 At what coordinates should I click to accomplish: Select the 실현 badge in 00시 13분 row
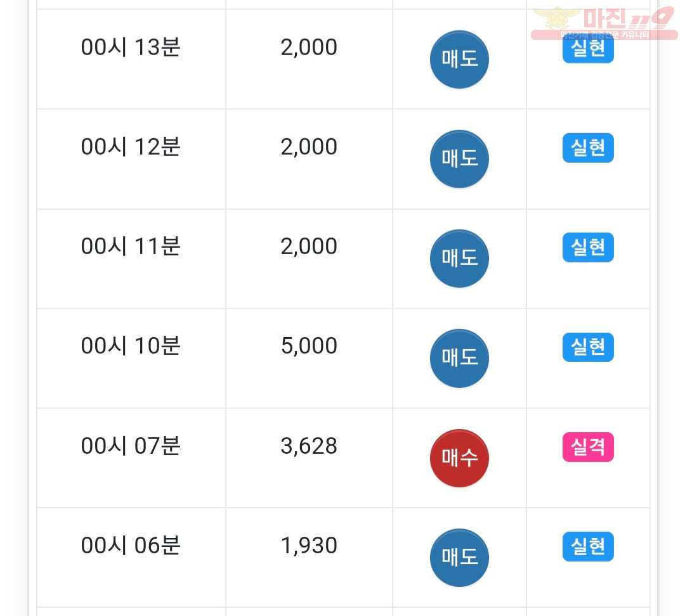588,49
